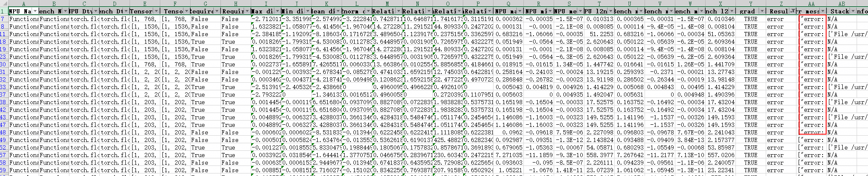Select column I by its header letter
Image resolution: width=868 pixels, height=176 pixels.
(x=266, y=3)
